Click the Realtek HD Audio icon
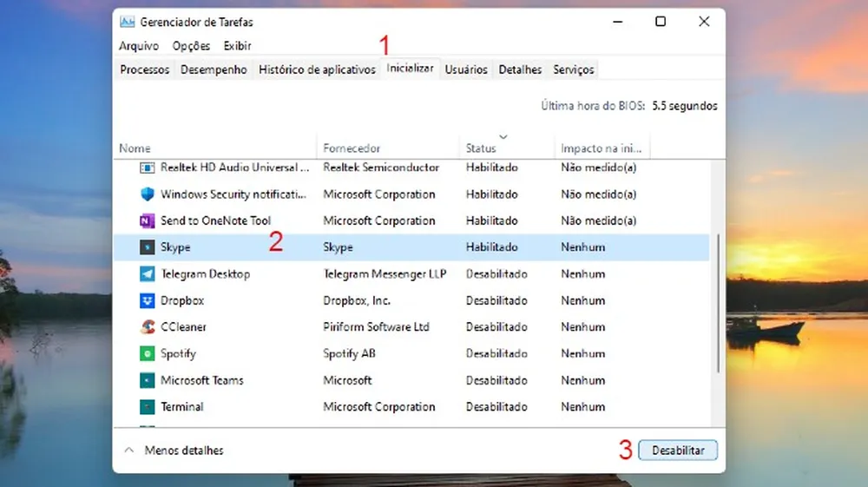 [147, 168]
